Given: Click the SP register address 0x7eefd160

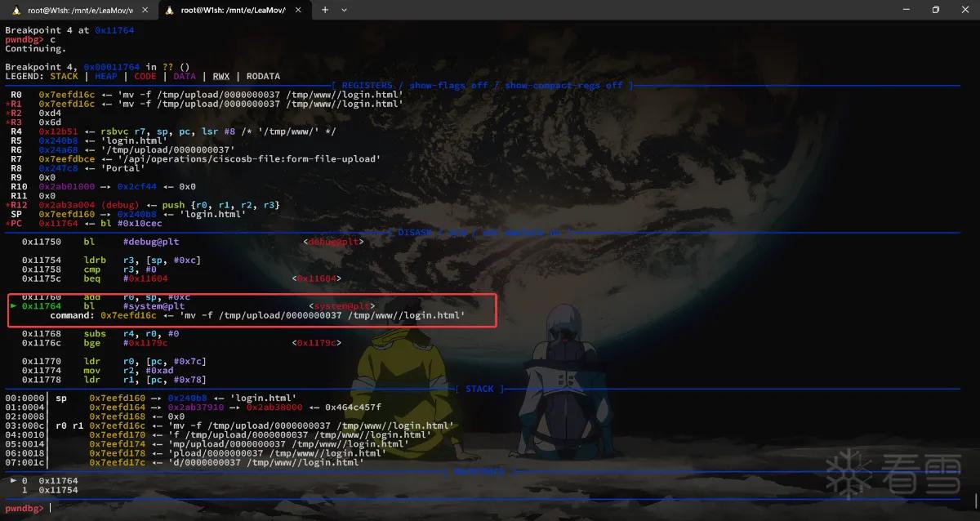Looking at the screenshot, I should 66,214.
